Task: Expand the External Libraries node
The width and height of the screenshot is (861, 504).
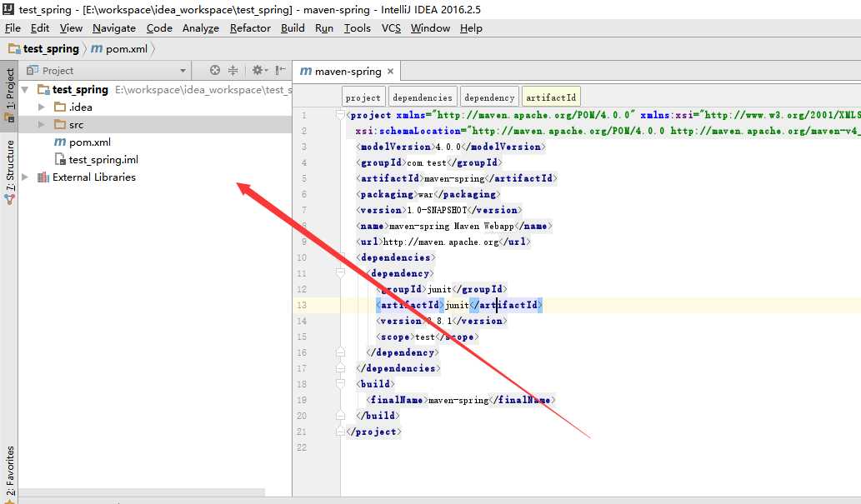Action: click(25, 177)
